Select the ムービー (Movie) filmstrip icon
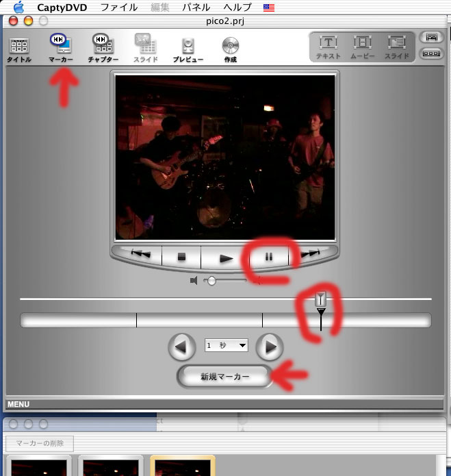Screen dimensions: 451x476 click(363, 45)
